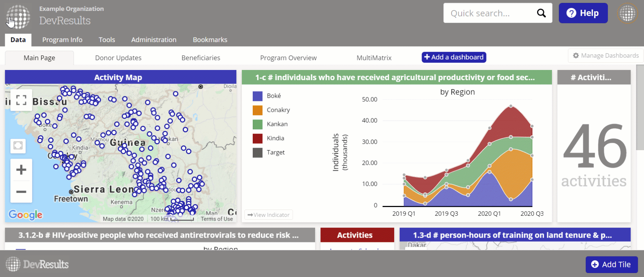Click the 2020 Q3 axis label
This screenshot has width=644, height=277.
tap(532, 214)
